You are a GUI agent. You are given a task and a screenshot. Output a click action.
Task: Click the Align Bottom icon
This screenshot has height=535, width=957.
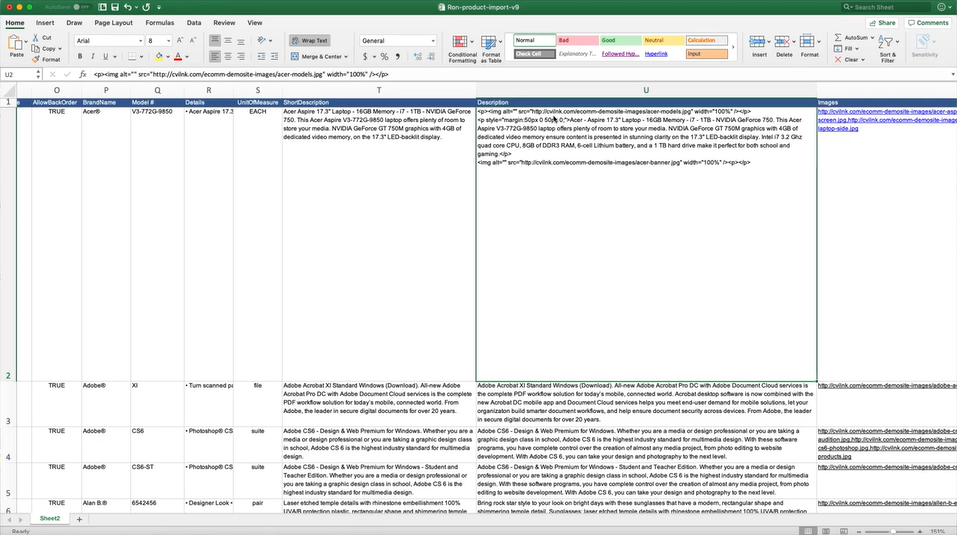[x=241, y=40]
